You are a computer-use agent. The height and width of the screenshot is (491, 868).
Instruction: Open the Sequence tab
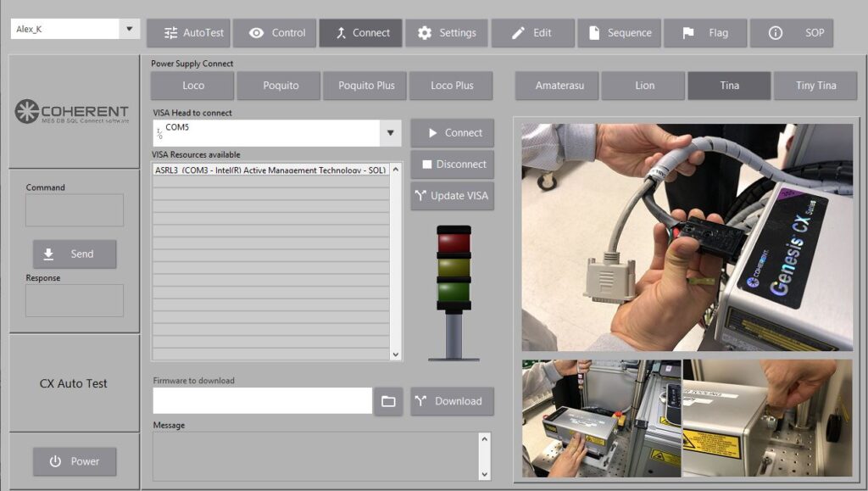[619, 33]
